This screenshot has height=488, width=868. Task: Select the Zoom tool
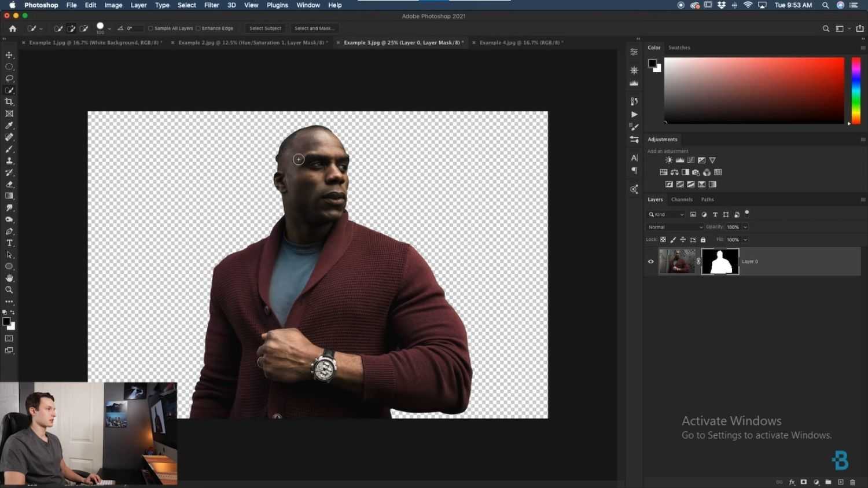9,290
